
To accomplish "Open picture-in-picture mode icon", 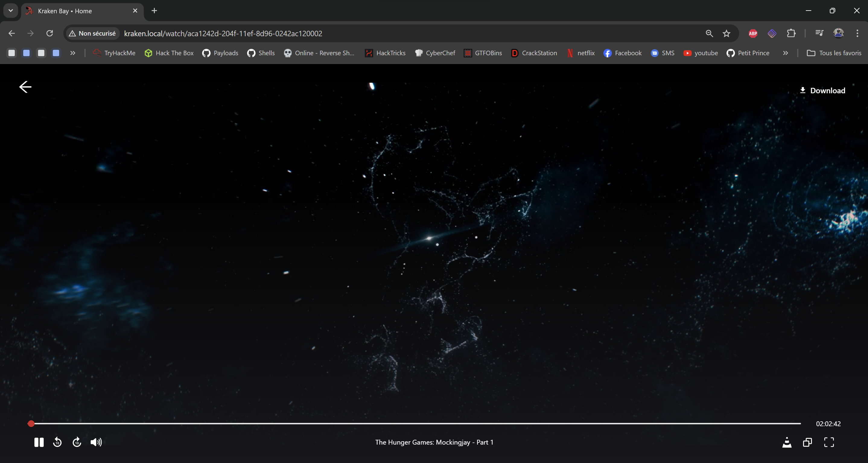I will (807, 442).
